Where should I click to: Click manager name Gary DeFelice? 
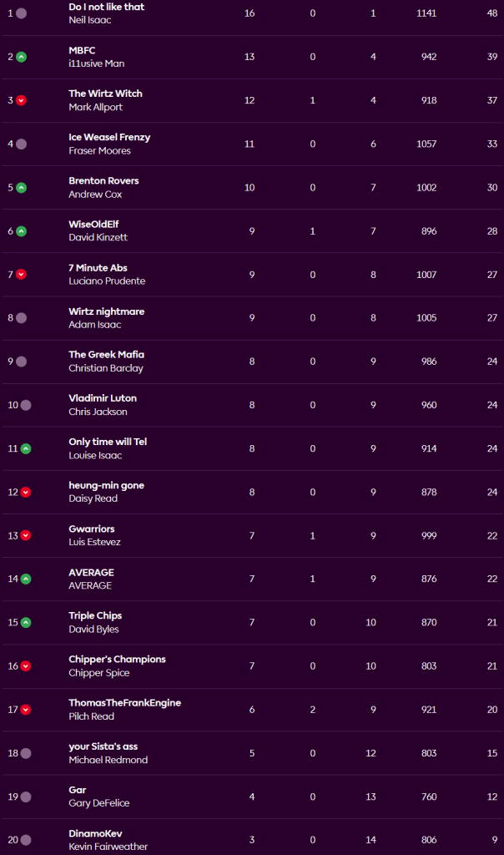coord(98,803)
